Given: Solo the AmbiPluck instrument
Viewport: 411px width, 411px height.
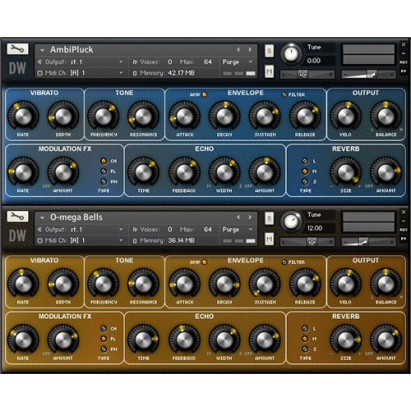Looking at the screenshot, I should coord(269,51).
